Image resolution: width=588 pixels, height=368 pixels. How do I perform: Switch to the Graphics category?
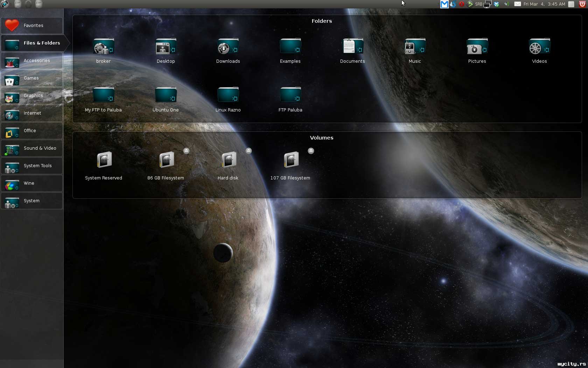32,96
